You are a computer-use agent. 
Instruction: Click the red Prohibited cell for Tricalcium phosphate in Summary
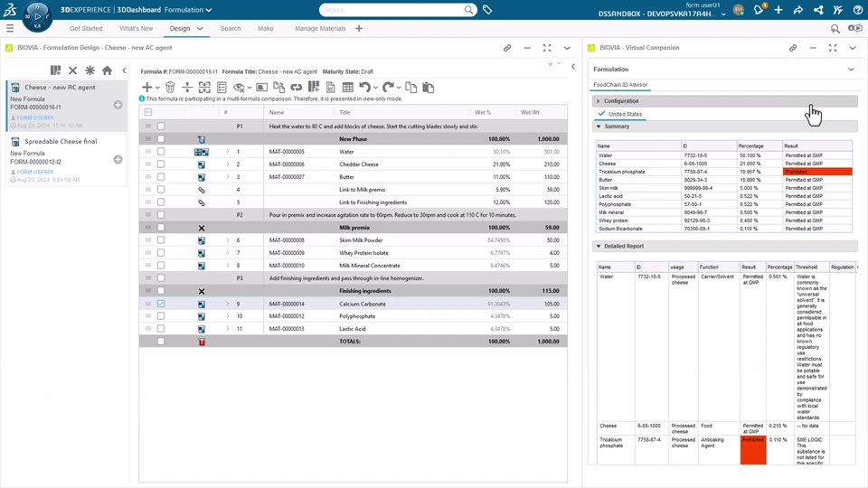tap(817, 172)
